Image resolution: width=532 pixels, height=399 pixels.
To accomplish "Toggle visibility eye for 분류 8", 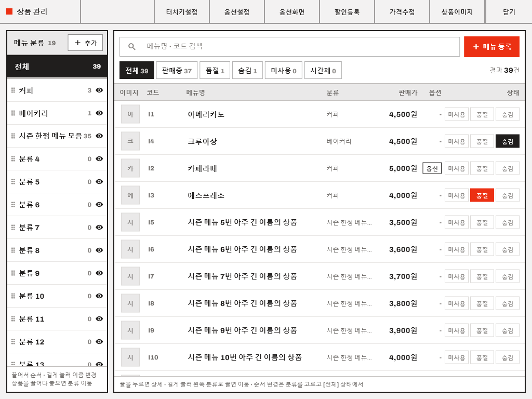I will pos(99,250).
